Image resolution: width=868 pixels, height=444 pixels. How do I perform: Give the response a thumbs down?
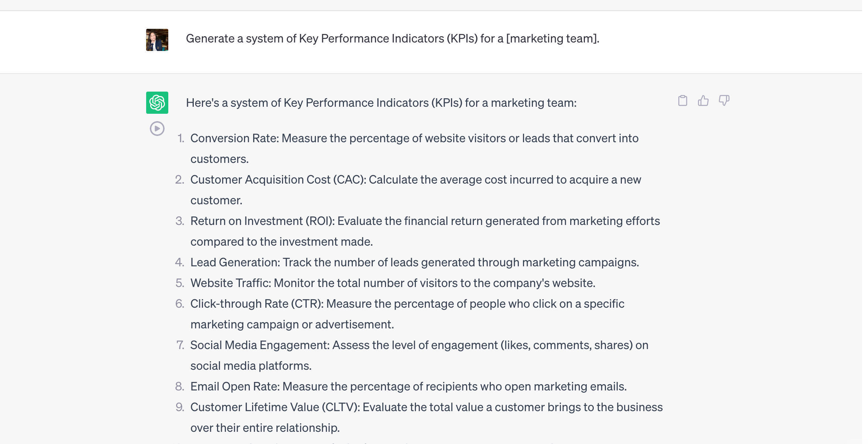point(724,100)
